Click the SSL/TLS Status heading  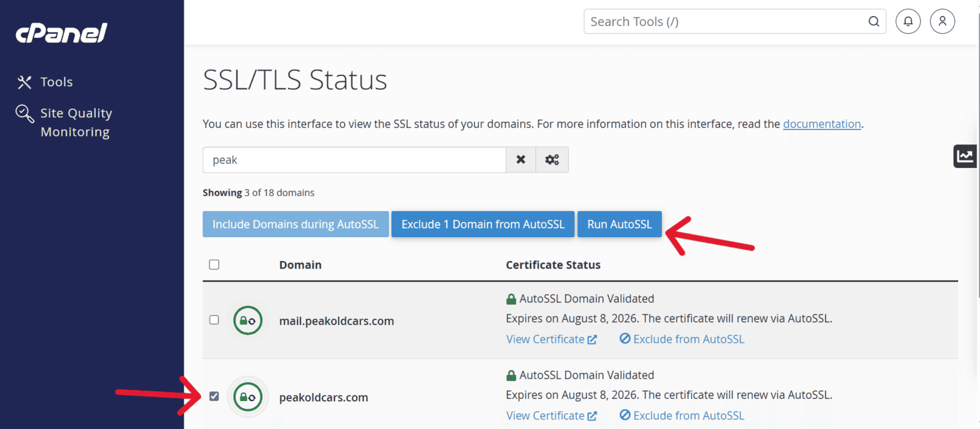[x=295, y=80]
